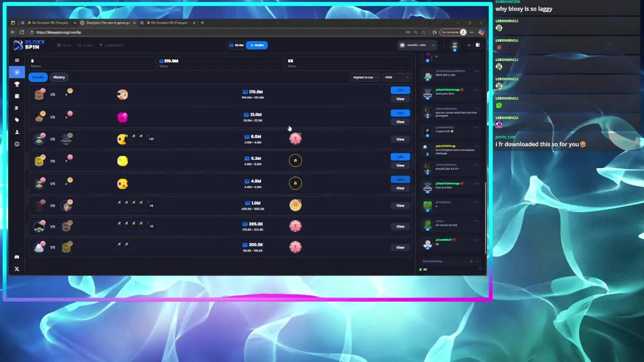Join the 5.3M coinflip game
The image size is (644, 362).
pos(400,157)
